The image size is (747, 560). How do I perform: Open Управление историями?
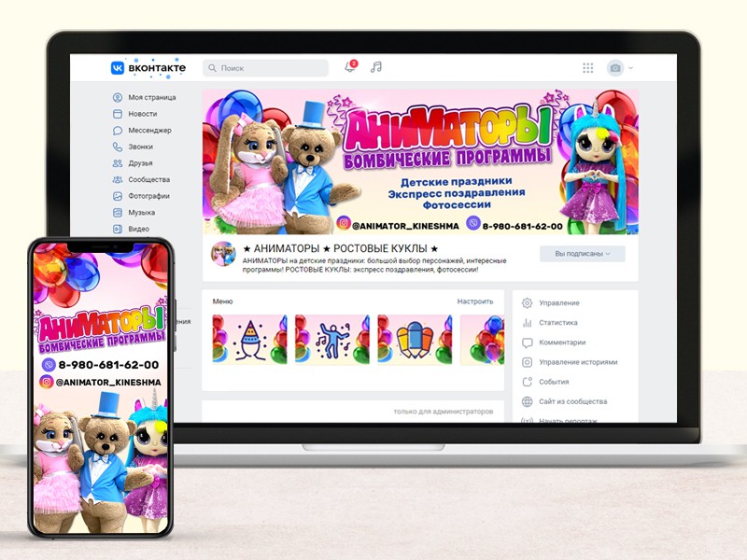pos(578,362)
